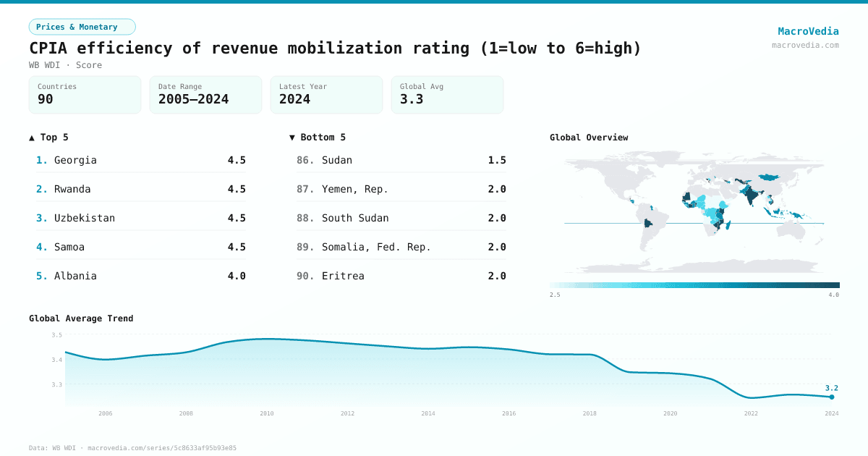Viewport: 868px width, 456px height.
Task: Open the macrovedia.com link in the header
Action: [x=804, y=45]
